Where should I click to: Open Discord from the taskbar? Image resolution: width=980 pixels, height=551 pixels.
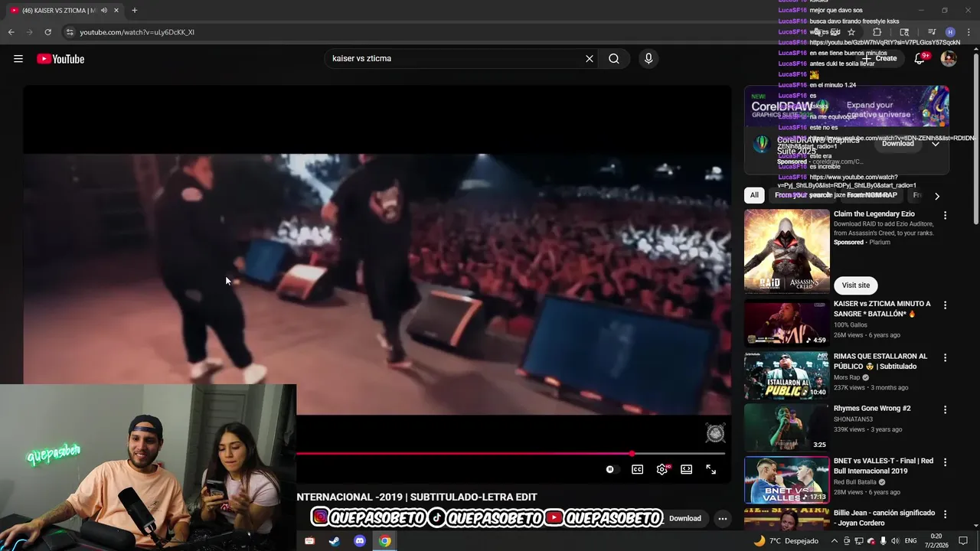click(360, 541)
